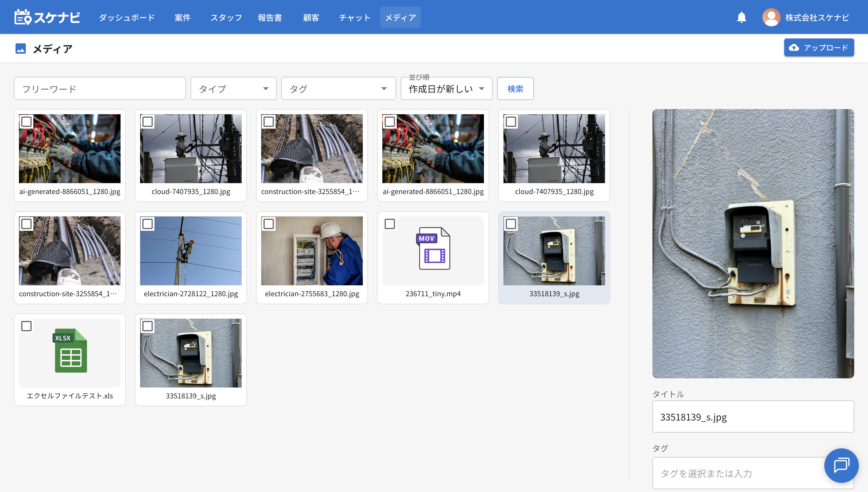868x492 pixels.
Task: Click the XLSX spreadsheet file icon
Action: click(x=70, y=351)
